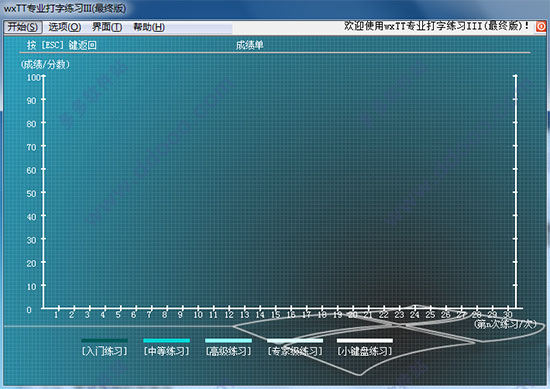Open the 帮助(H) menu
The height and width of the screenshot is (389, 550).
pos(149,27)
